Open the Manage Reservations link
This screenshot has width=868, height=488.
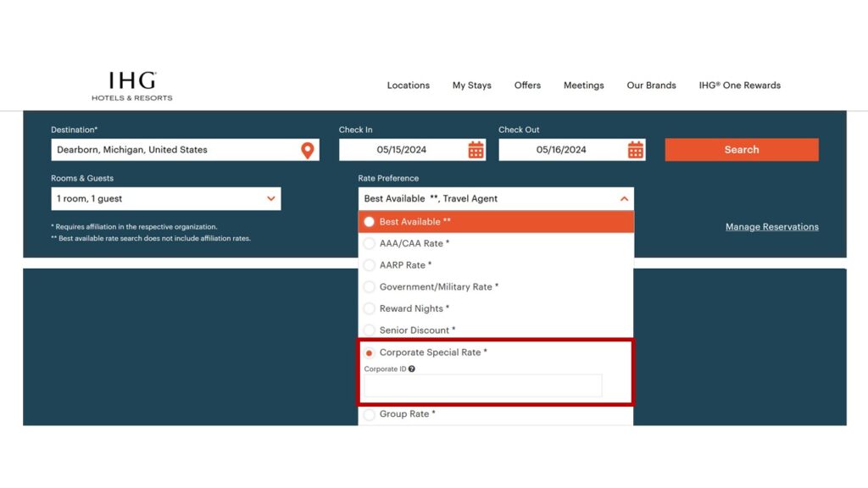(x=772, y=227)
